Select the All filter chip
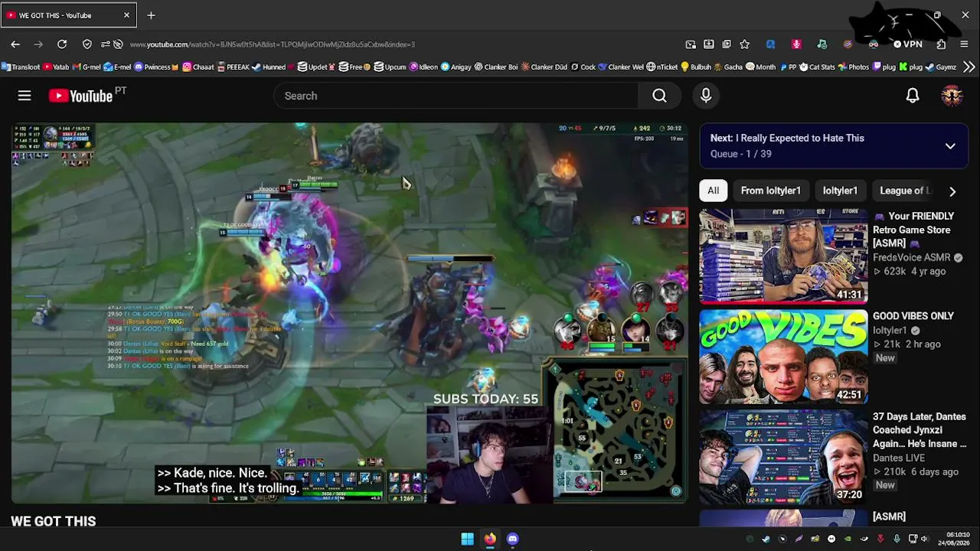Viewport: 980px width, 551px height. coord(713,191)
